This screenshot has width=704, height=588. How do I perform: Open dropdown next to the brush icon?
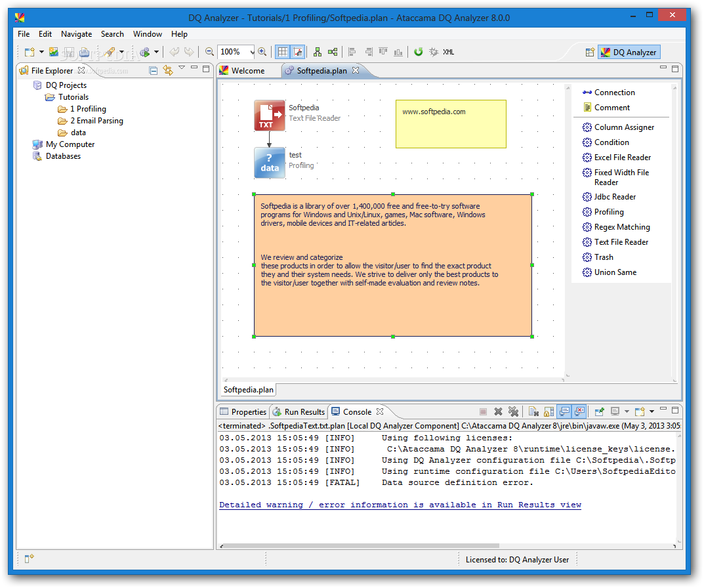[121, 52]
